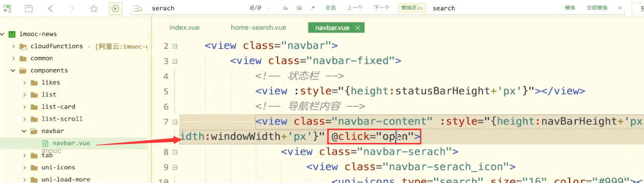This screenshot has height=183, width=644.
Task: Click the 'navbar-serach_icon' class on line 9
Action: [449, 167]
